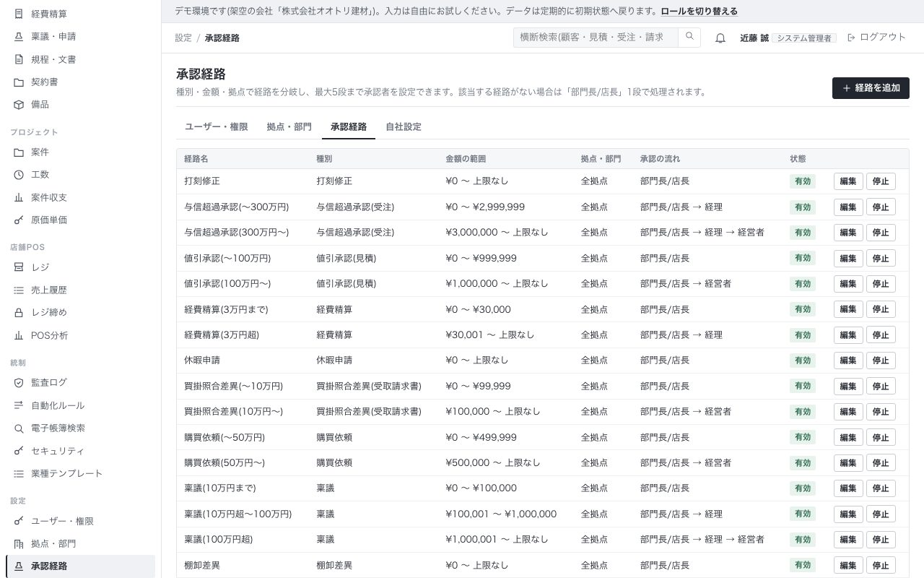Click 編集 for the 打刻修正 route
The width and height of the screenshot is (924, 578).
click(848, 181)
